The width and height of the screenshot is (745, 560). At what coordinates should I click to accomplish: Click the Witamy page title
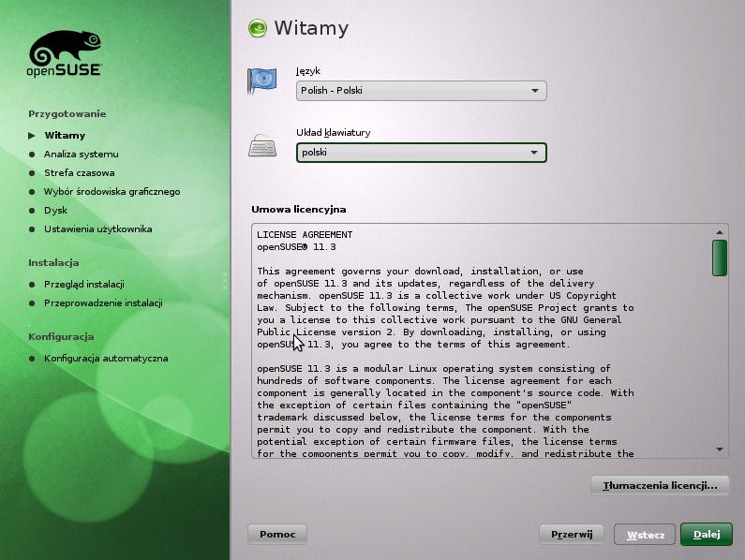click(x=311, y=28)
